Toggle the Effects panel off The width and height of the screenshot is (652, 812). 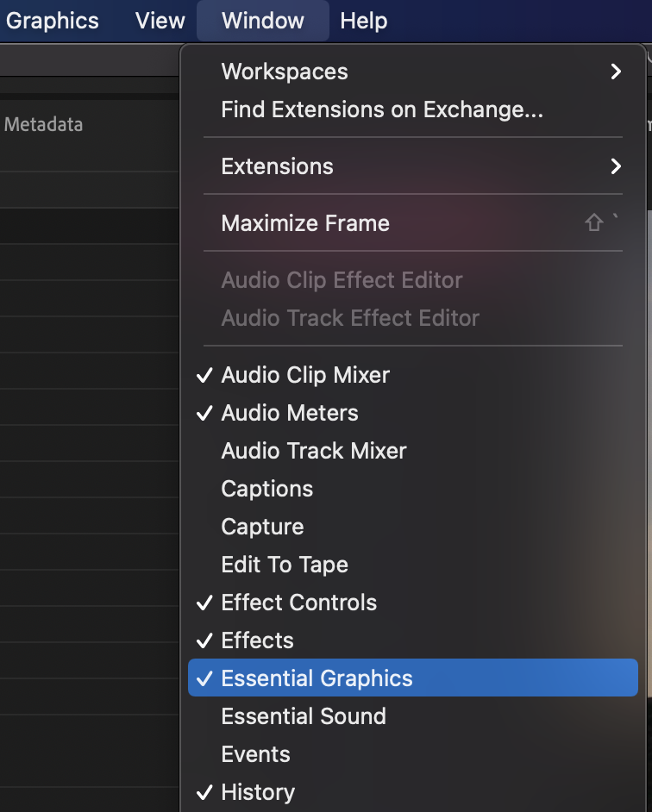pyautogui.click(x=258, y=640)
